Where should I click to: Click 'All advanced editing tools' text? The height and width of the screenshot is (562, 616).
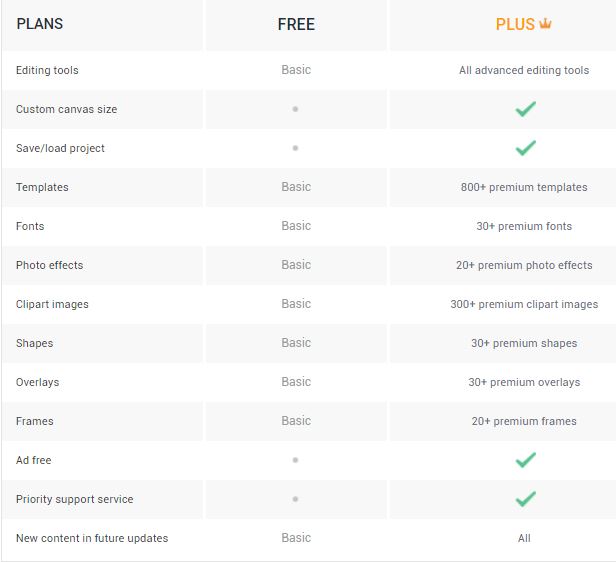click(524, 70)
